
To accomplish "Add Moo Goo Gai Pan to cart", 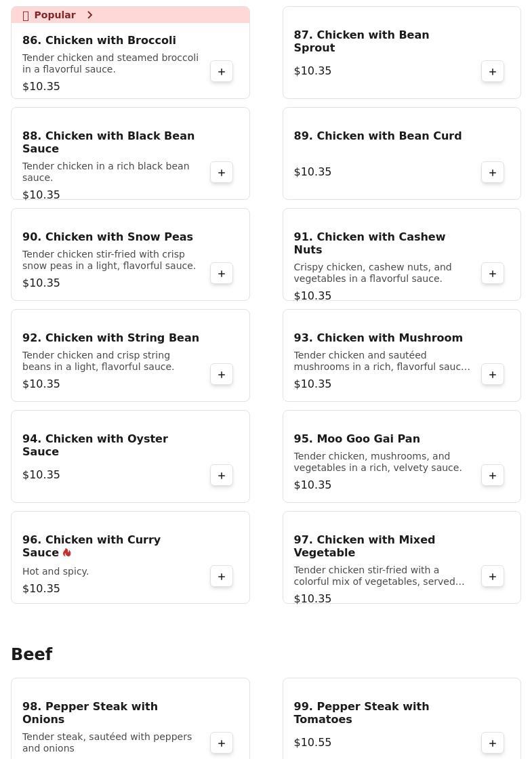I will click(x=493, y=476).
